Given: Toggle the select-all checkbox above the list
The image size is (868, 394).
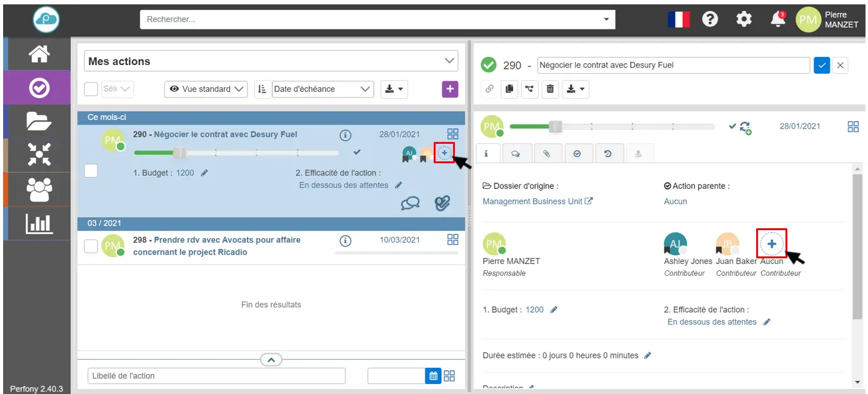Looking at the screenshot, I should 91,89.
